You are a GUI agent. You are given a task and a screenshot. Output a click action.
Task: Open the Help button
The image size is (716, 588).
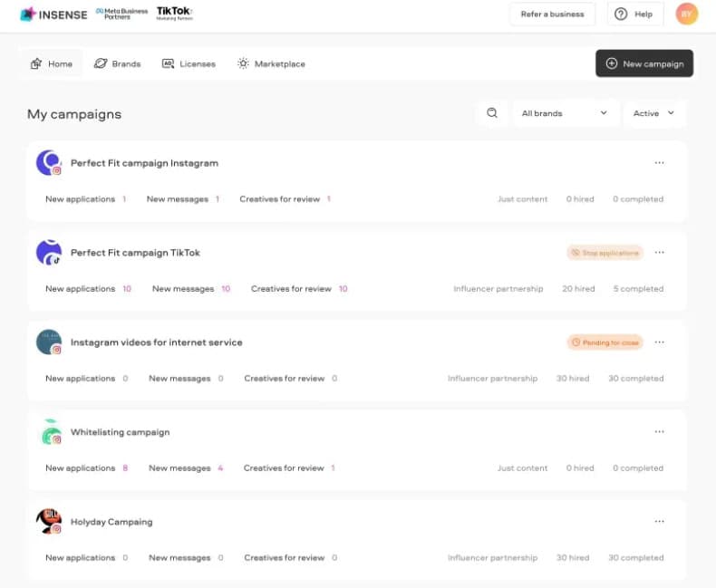pyautogui.click(x=634, y=14)
